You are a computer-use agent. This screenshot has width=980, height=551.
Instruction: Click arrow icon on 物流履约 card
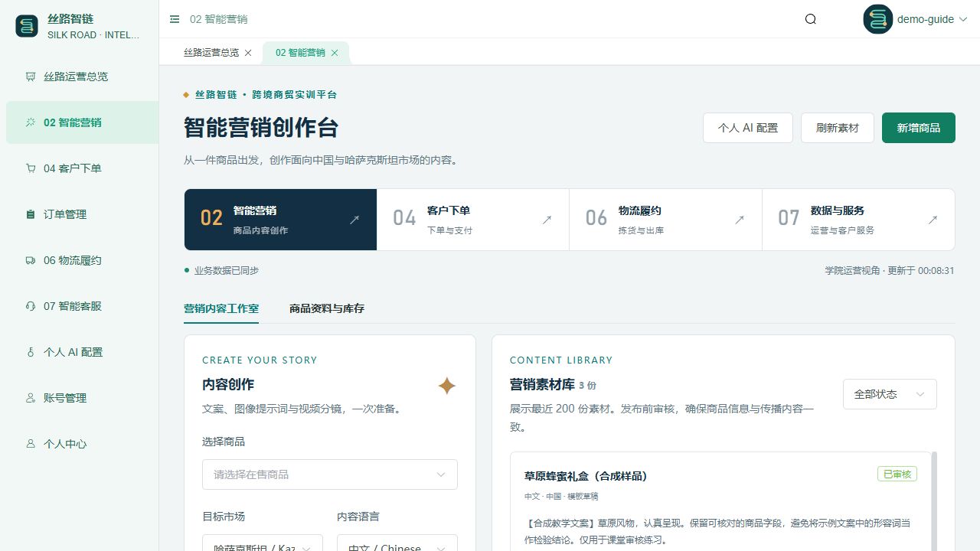tap(740, 220)
